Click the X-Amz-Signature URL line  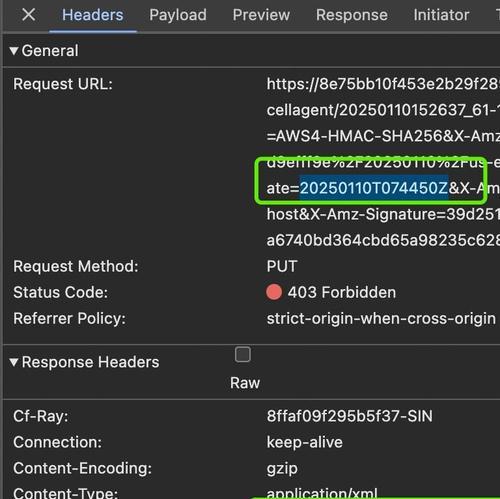tap(383, 214)
